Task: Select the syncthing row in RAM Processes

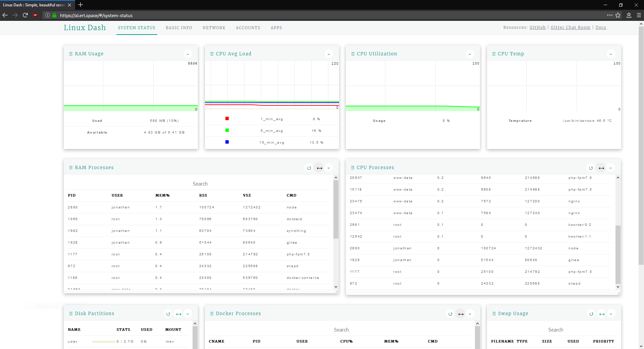Action: tap(199, 231)
